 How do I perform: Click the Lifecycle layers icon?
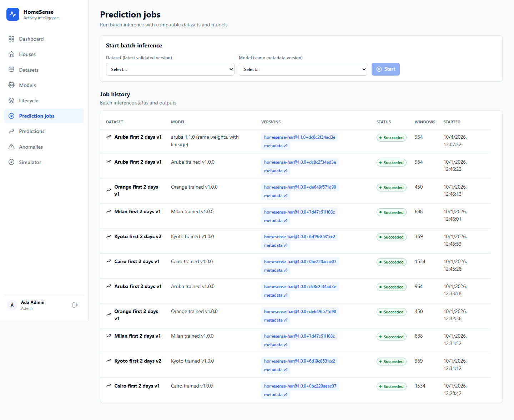pos(11,101)
